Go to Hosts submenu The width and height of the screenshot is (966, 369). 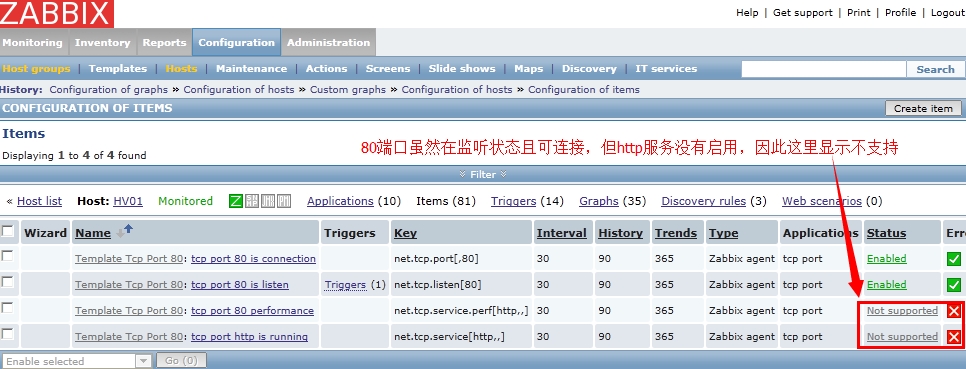[181, 68]
